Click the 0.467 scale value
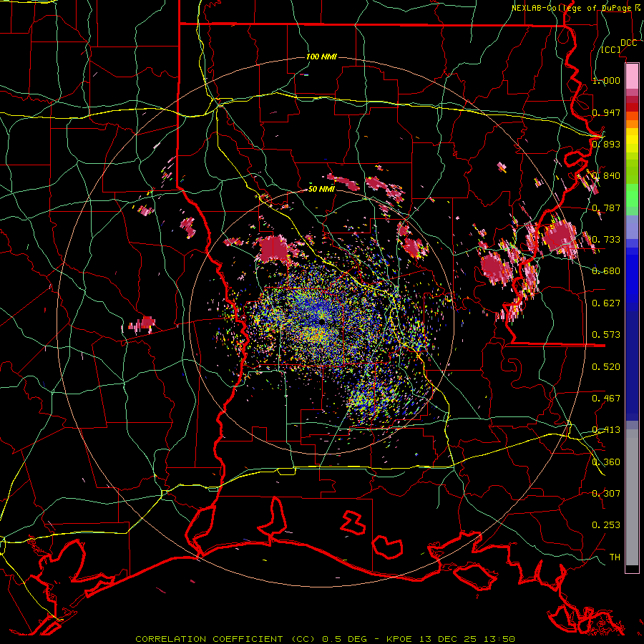 pyautogui.click(x=606, y=399)
